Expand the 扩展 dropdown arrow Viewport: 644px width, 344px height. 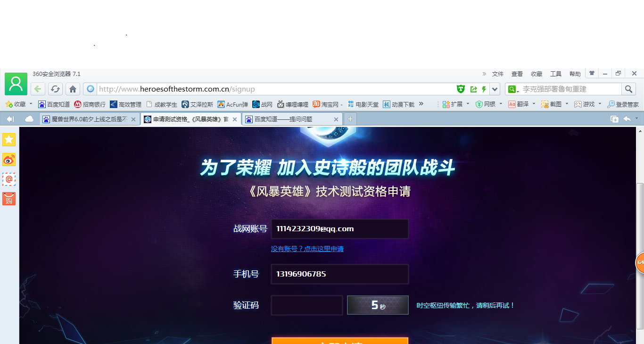point(468,104)
